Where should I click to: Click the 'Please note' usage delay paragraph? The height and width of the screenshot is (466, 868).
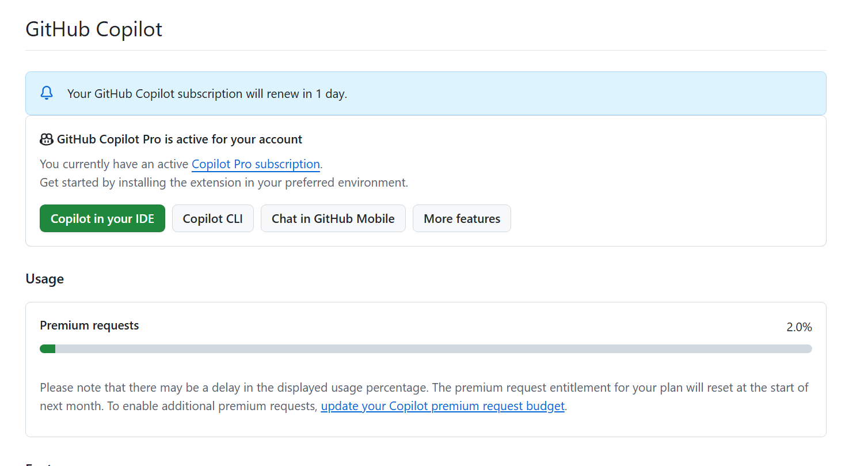[x=424, y=397]
